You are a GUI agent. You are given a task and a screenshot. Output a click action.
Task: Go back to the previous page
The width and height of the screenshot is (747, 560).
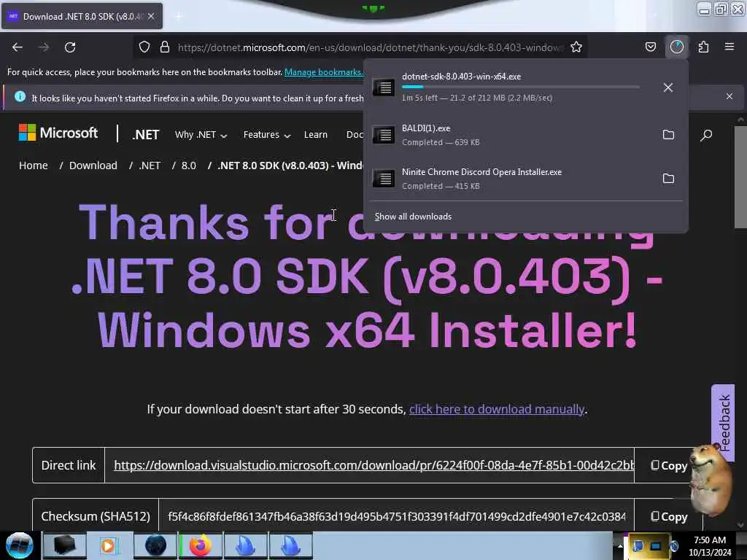pos(18,47)
